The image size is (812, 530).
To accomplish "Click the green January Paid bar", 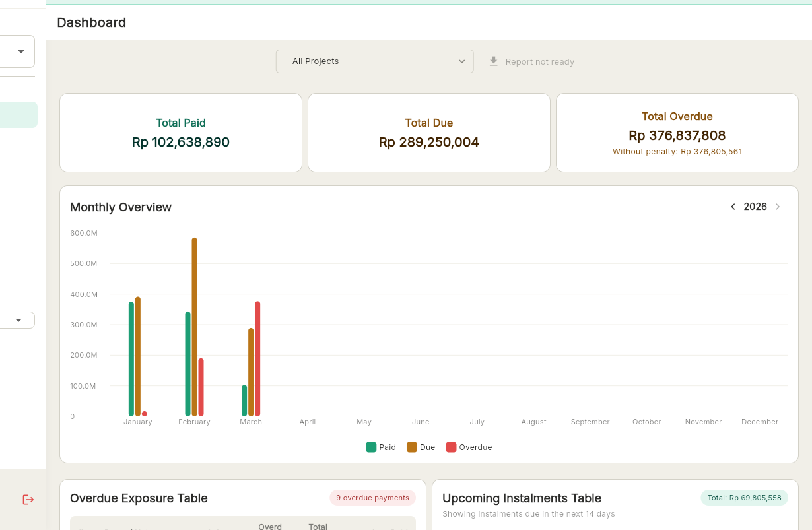I will coord(131,358).
